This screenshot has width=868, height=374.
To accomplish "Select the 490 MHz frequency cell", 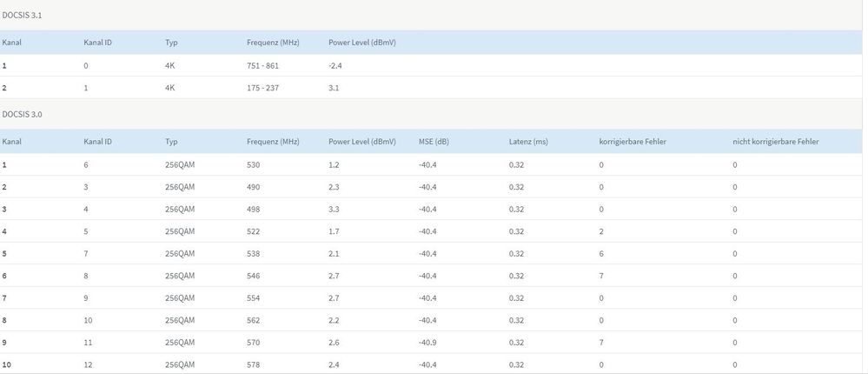I will click(x=253, y=186).
